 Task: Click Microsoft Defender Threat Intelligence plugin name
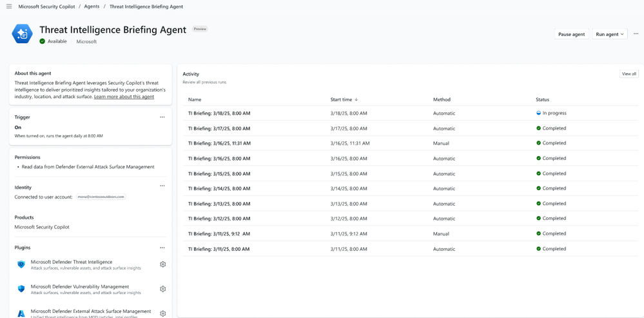[72, 262]
